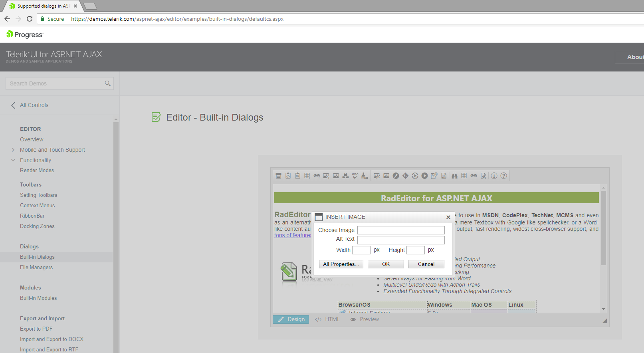Open Context Menus demo
The height and width of the screenshot is (353, 644).
[x=38, y=206]
